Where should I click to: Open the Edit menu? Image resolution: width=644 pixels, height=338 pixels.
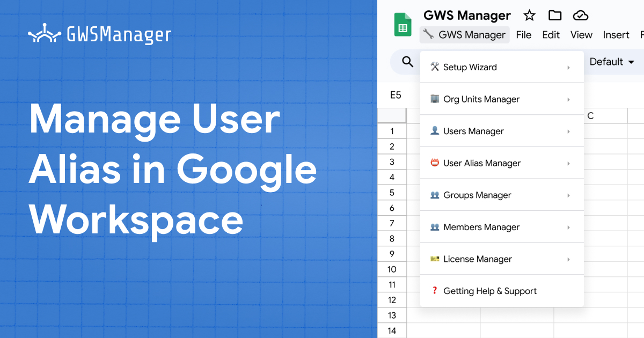[x=551, y=35]
